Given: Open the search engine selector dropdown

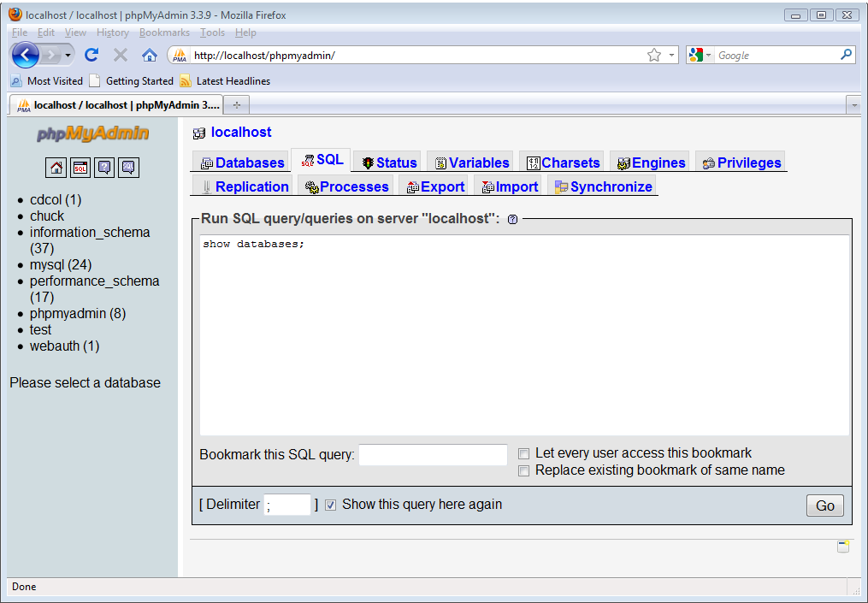Looking at the screenshot, I should point(700,55).
